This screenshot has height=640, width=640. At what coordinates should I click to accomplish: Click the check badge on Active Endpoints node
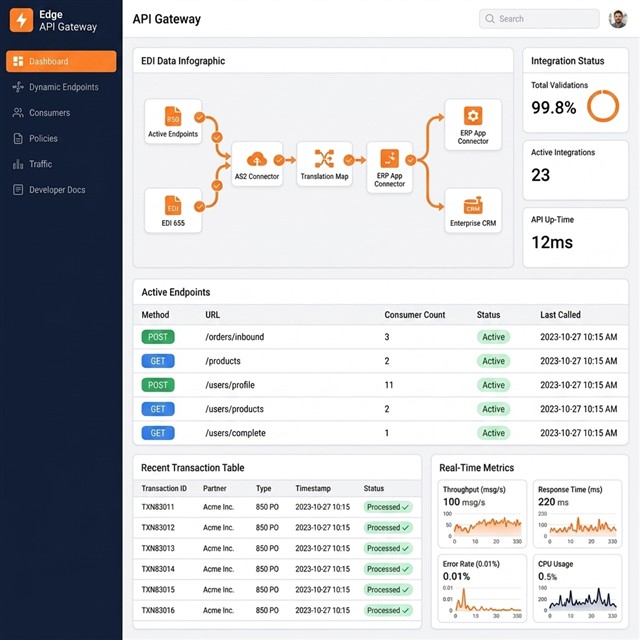click(x=200, y=118)
